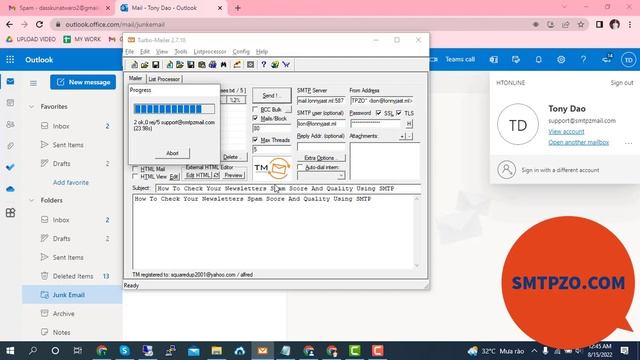Open the Config menu

tap(241, 52)
